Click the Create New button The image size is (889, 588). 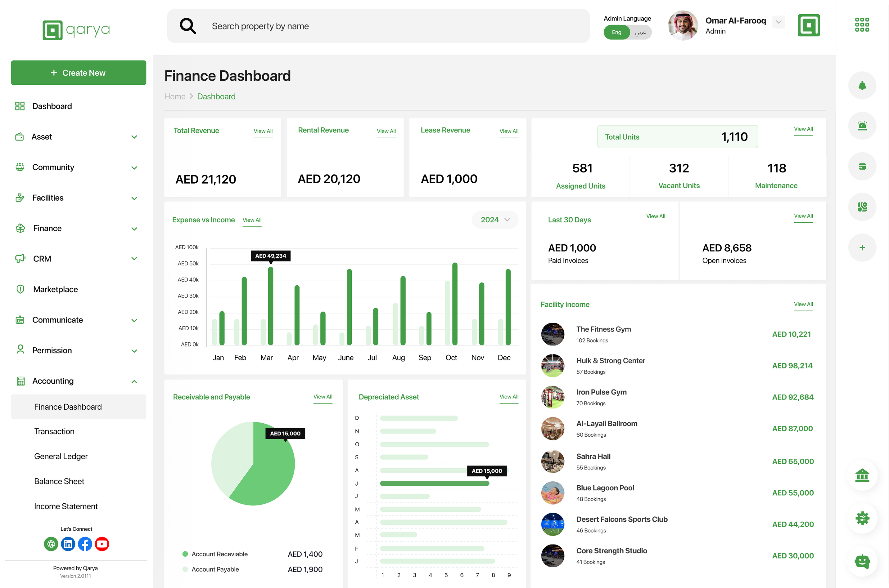pyautogui.click(x=79, y=72)
